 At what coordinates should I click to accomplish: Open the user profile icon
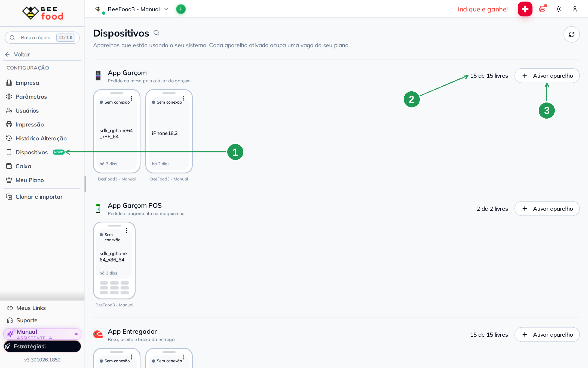575,9
